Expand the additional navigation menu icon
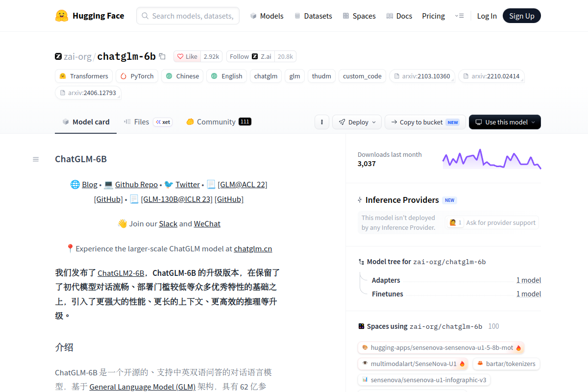 coord(459,16)
